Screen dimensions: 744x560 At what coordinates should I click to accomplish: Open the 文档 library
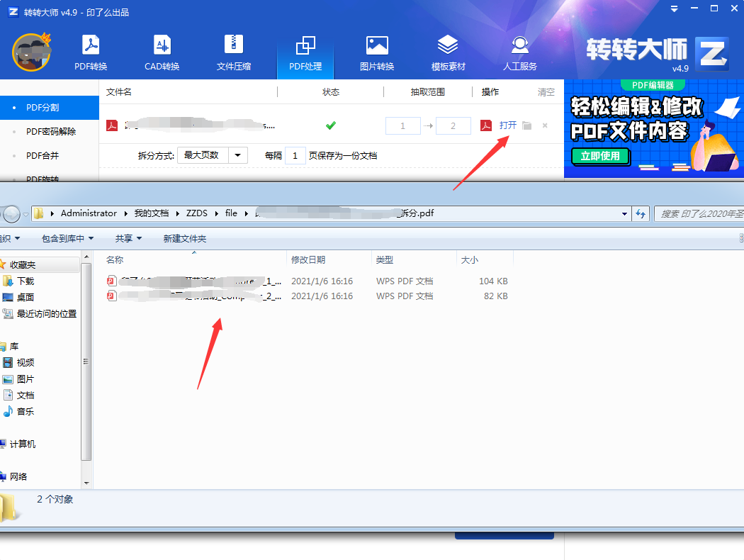(x=26, y=396)
